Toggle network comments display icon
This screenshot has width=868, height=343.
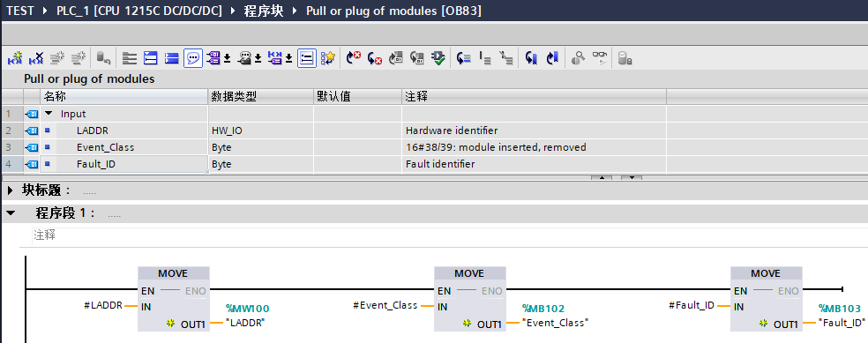(x=307, y=57)
